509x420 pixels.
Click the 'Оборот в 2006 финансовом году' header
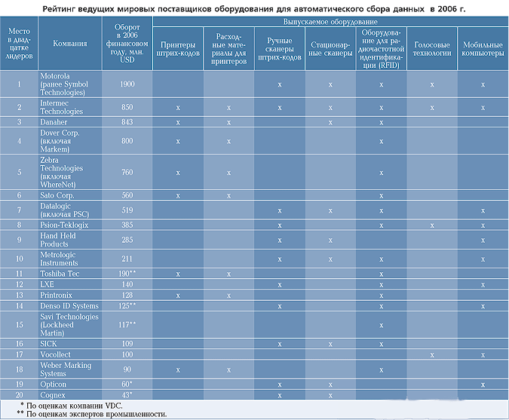[127, 44]
